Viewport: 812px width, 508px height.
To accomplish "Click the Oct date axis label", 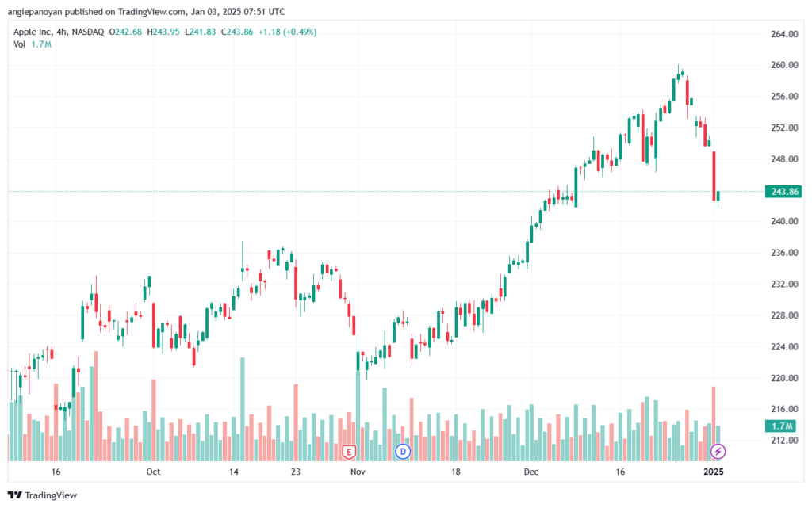I will 153,472.
